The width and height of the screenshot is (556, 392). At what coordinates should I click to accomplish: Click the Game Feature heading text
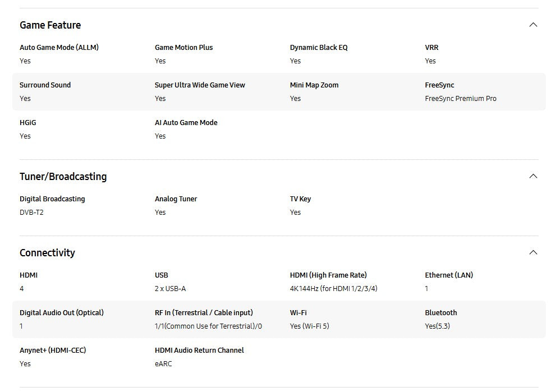click(50, 25)
